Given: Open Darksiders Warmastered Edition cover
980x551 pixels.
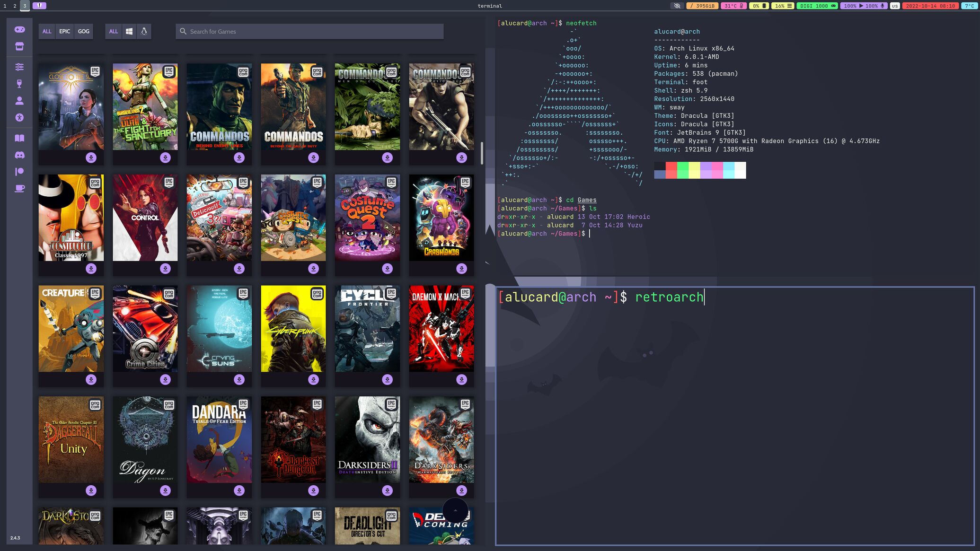Looking at the screenshot, I should click(441, 439).
